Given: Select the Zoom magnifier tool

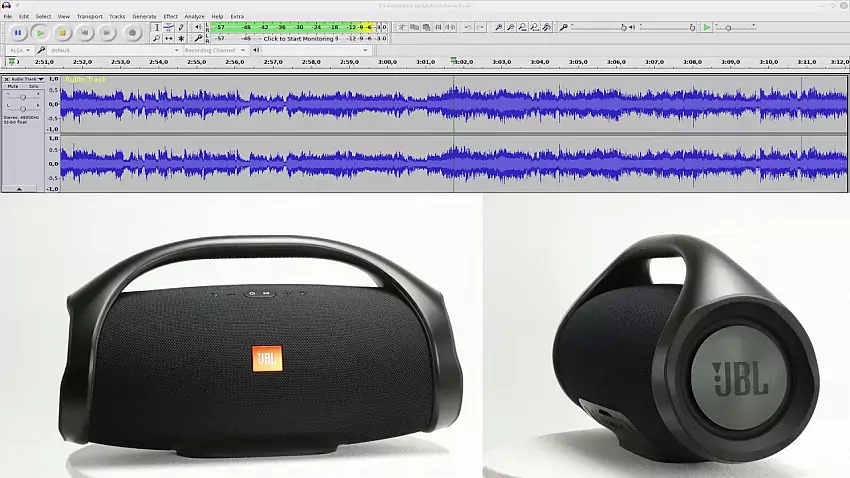Looking at the screenshot, I should pyautogui.click(x=157, y=38).
